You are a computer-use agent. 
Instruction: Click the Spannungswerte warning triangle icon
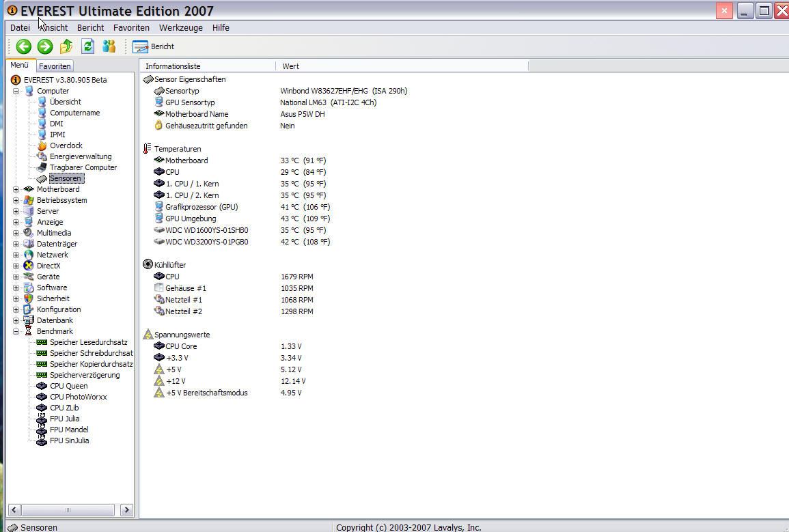[x=148, y=335]
